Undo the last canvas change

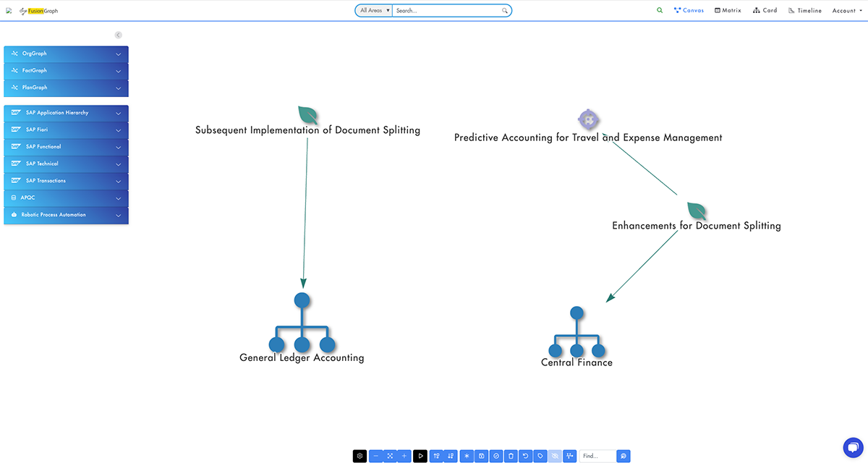(x=525, y=456)
